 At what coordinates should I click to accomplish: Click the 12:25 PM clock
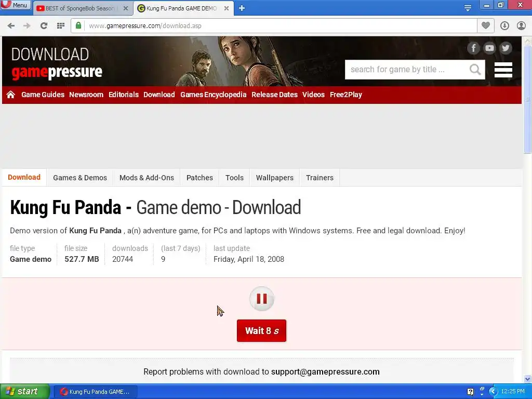pyautogui.click(x=513, y=392)
